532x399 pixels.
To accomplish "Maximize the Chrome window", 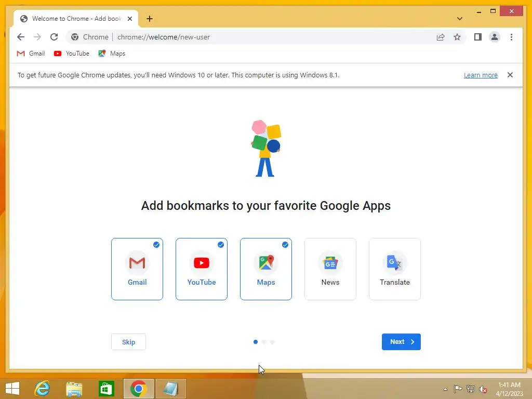I will point(493,11).
